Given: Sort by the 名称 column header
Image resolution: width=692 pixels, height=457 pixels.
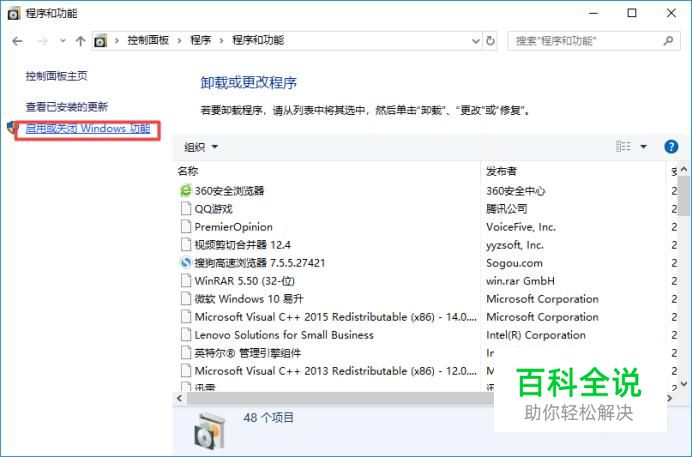Looking at the screenshot, I should click(188, 171).
